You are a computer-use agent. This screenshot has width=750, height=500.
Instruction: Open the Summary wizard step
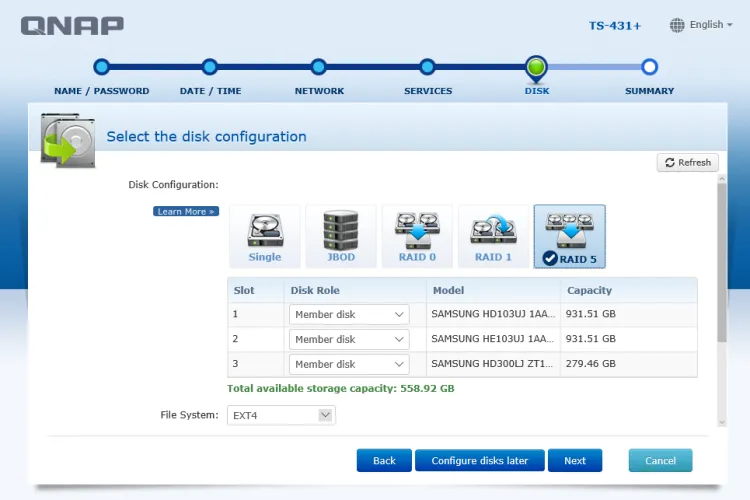point(649,68)
